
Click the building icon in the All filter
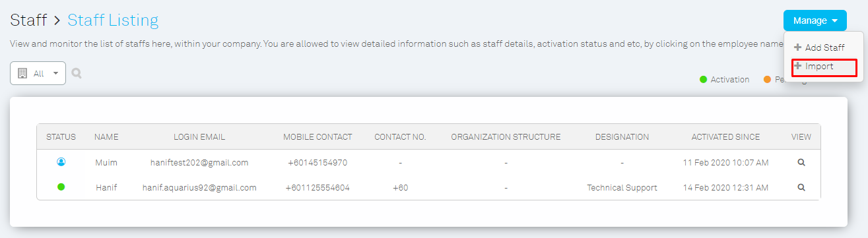[x=22, y=73]
